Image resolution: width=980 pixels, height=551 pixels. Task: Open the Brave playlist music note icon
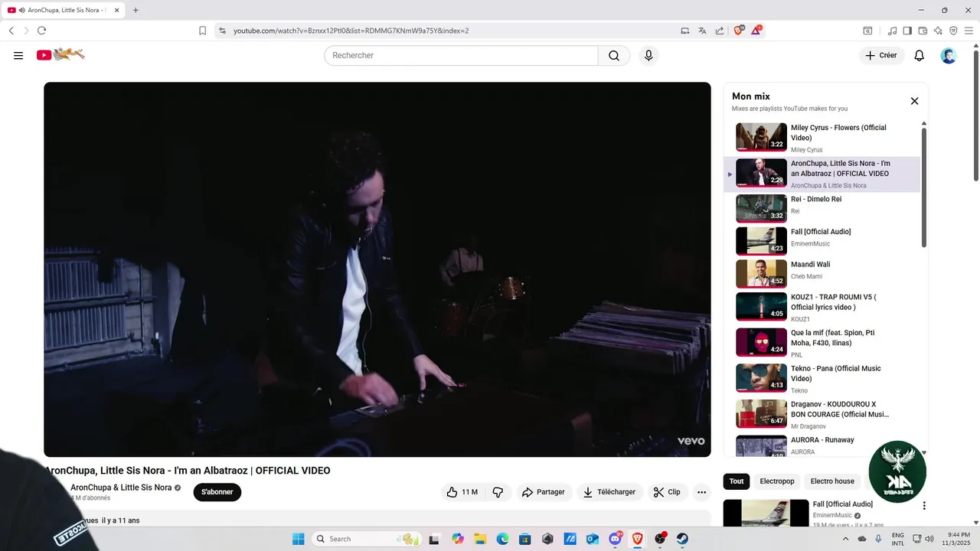[892, 31]
